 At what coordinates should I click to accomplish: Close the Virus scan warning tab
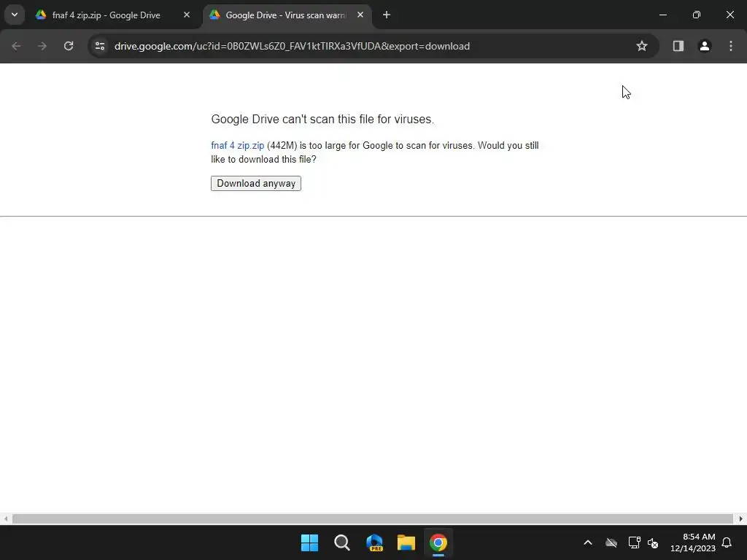[x=360, y=15]
